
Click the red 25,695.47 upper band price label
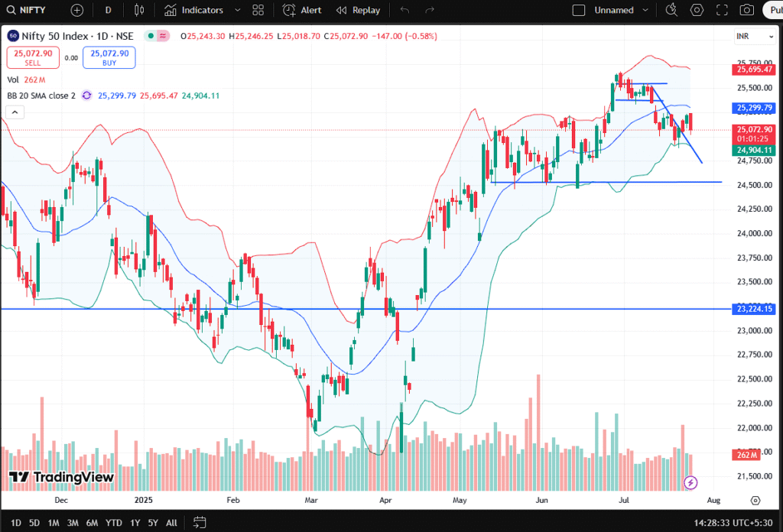point(754,70)
